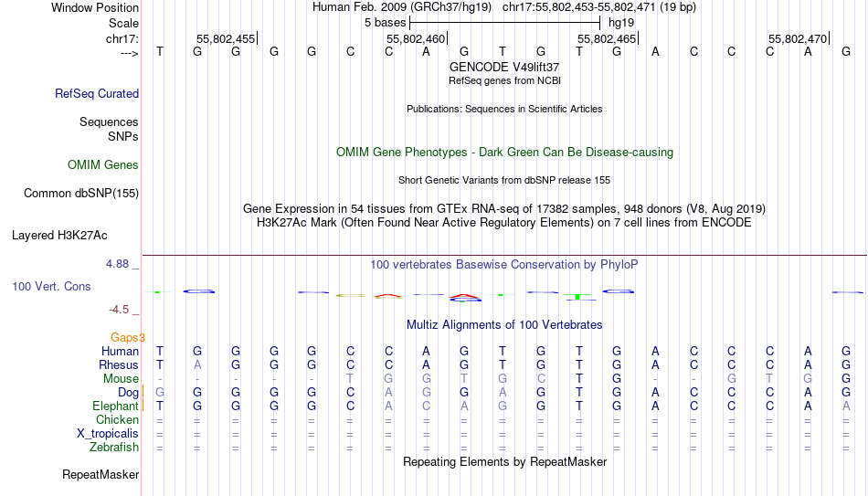Click 100 vertebrates Basewise Conservation by PhyloP title
This screenshot has width=868, height=496.
pyautogui.click(x=504, y=265)
